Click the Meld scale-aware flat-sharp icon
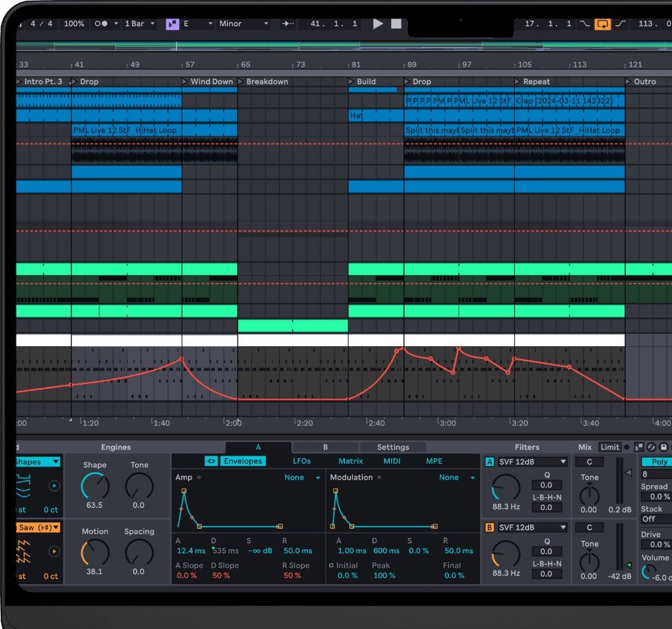The height and width of the screenshot is (629, 672). tap(639, 447)
